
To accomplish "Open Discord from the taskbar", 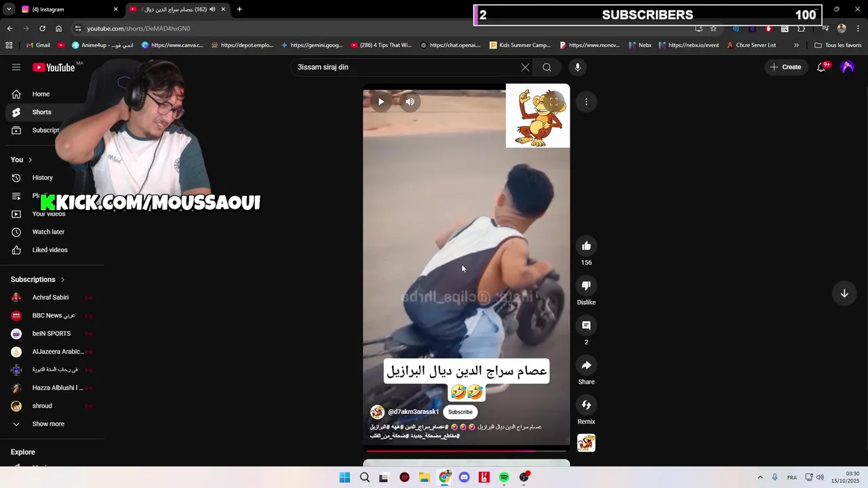I will pos(464,478).
